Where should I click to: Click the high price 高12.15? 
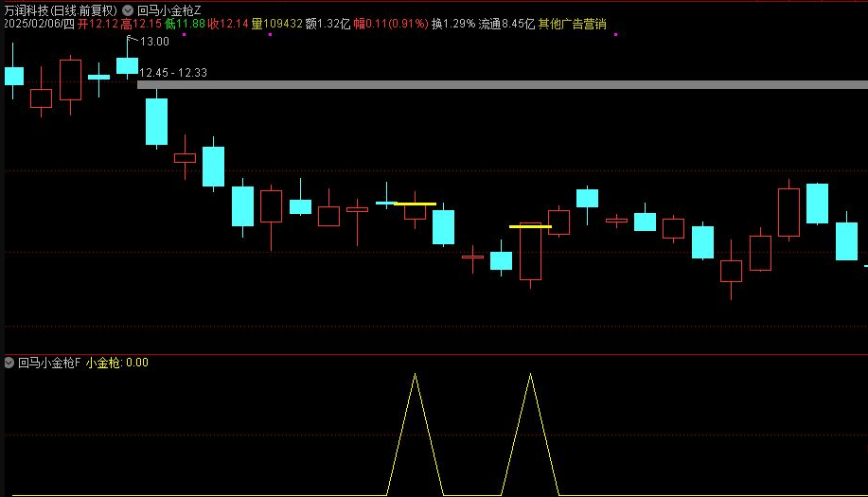(x=141, y=24)
